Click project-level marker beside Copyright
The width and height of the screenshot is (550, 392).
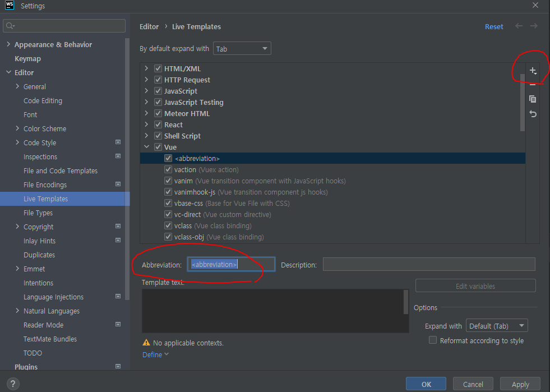(x=118, y=227)
